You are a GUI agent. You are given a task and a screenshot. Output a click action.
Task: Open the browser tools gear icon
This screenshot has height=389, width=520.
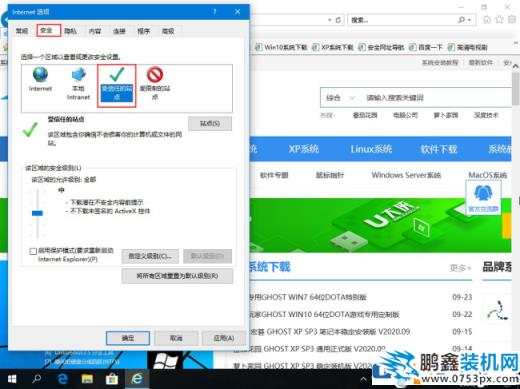pos(511,20)
